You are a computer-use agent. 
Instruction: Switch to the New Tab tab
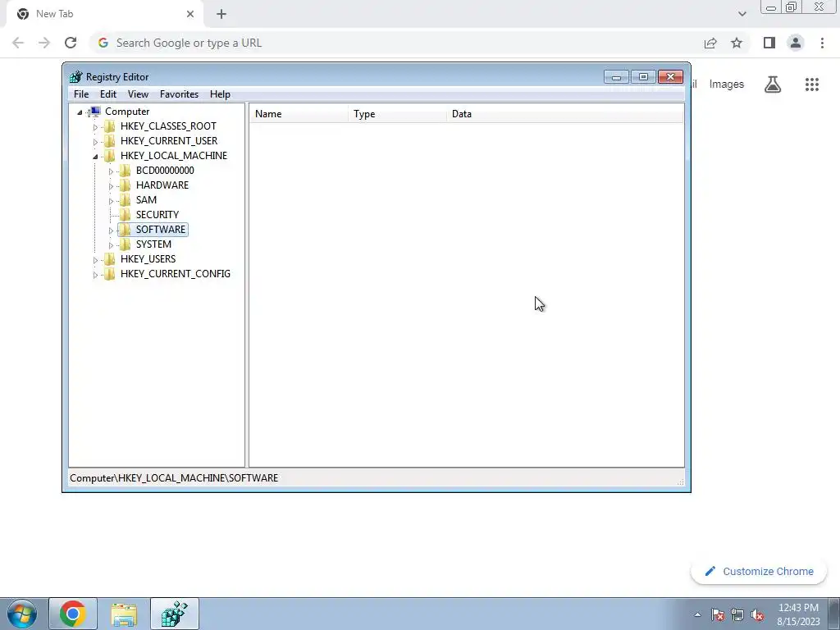[104, 14]
